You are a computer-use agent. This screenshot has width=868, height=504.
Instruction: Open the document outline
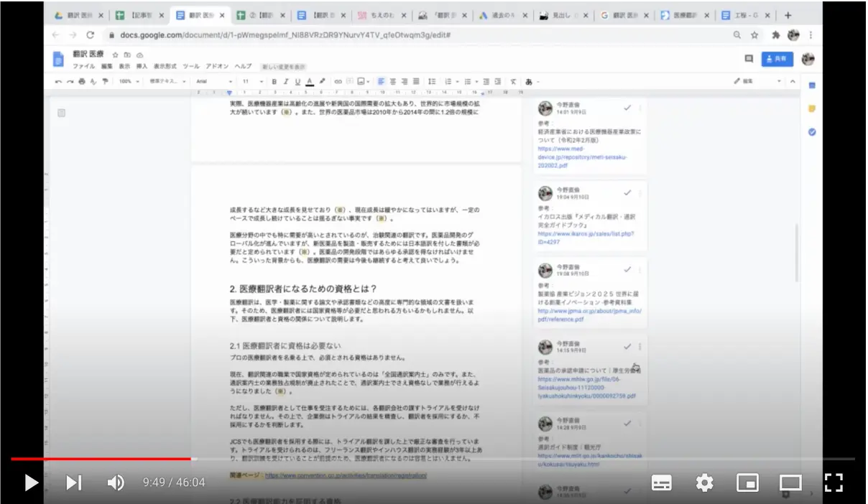point(62,113)
